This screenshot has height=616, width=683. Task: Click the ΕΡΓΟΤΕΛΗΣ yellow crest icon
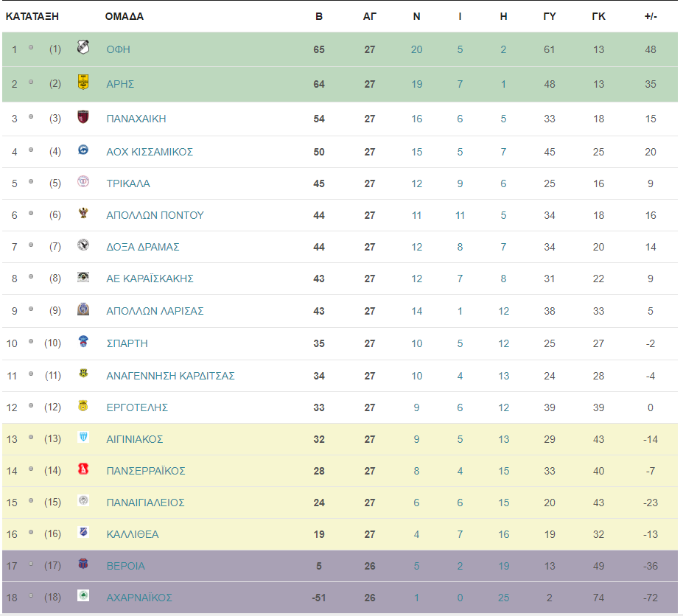pyautogui.click(x=83, y=405)
